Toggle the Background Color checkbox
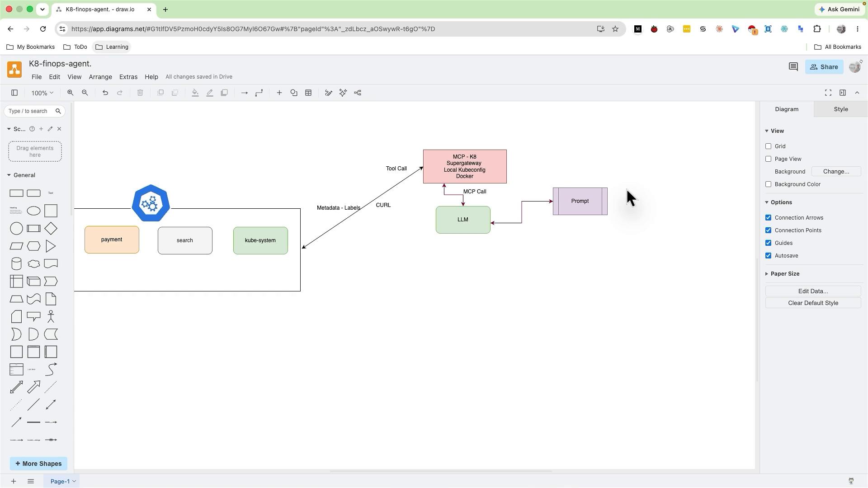 [x=768, y=184]
